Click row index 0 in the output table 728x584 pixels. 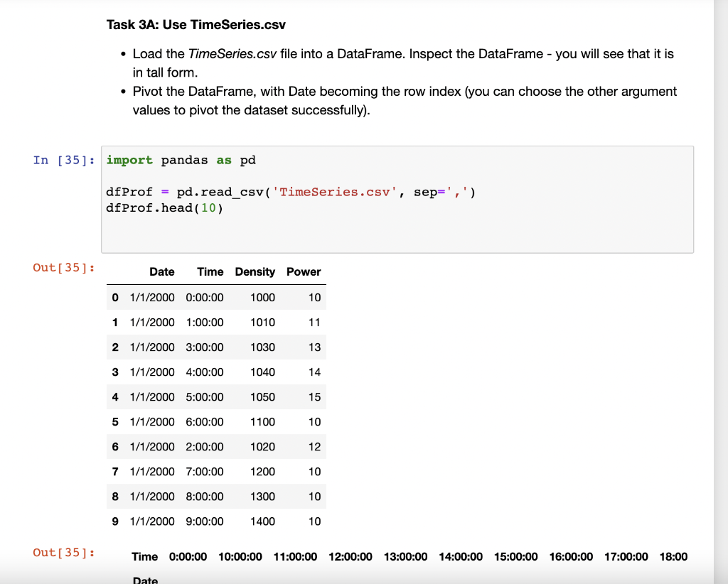(115, 297)
